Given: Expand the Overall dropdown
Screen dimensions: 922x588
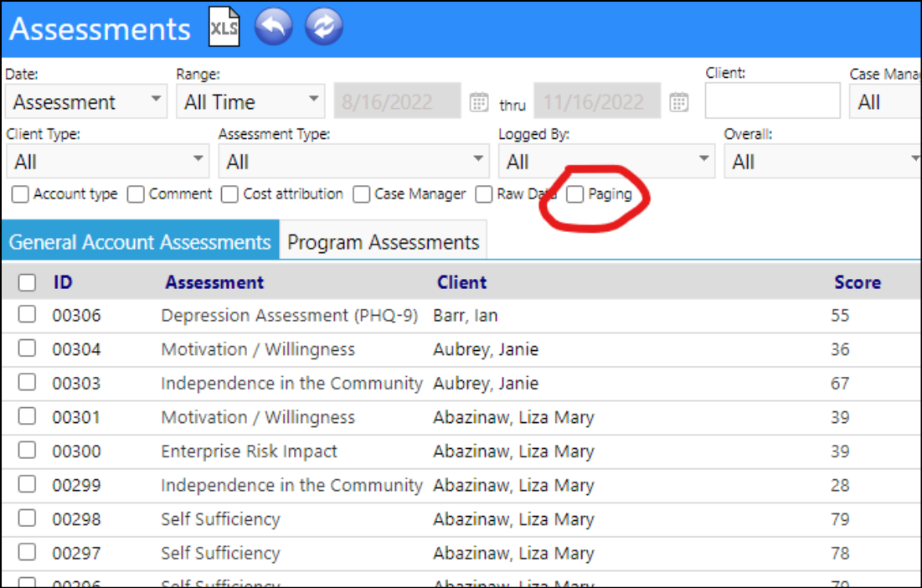Looking at the screenshot, I should point(822,161).
